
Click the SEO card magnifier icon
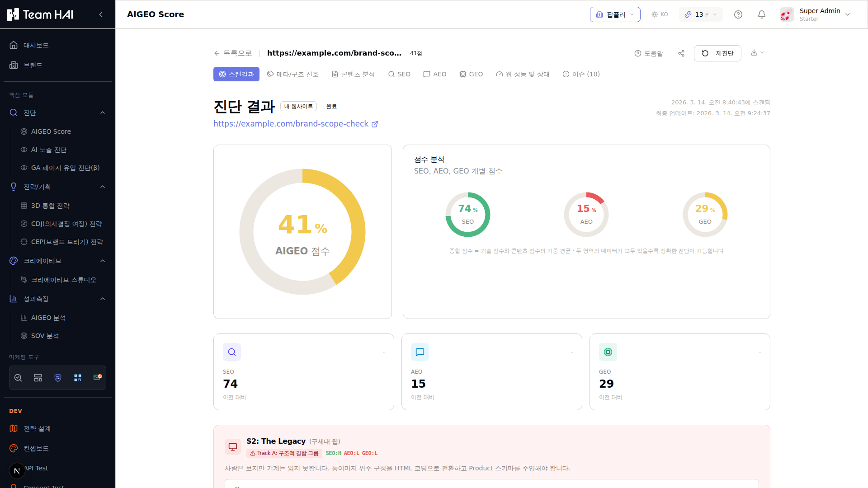tap(232, 352)
